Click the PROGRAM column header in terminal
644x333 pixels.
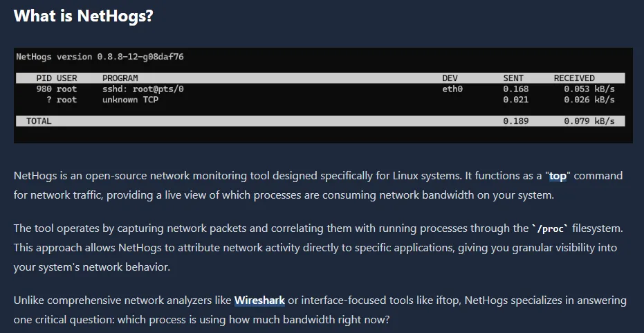click(x=120, y=78)
